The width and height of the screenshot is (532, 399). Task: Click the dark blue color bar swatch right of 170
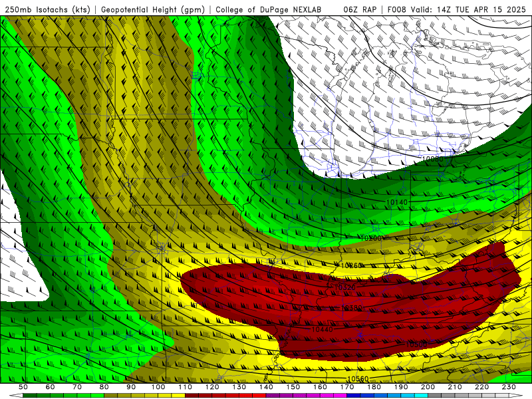[x=354, y=395]
